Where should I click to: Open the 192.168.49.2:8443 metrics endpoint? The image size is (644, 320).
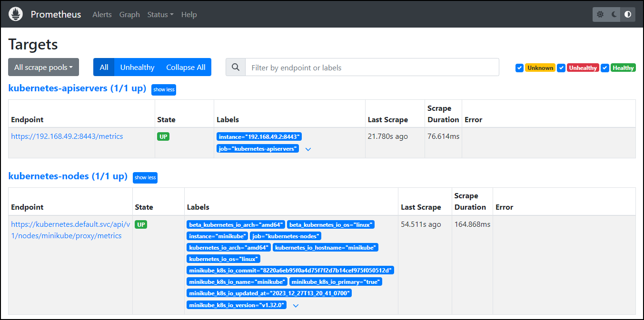tap(67, 136)
